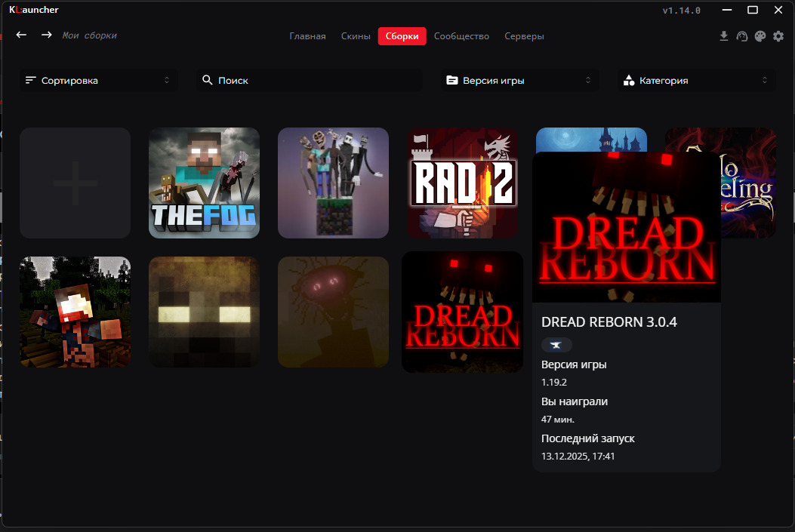Open the Dread Reborn modpack tile

click(x=462, y=312)
